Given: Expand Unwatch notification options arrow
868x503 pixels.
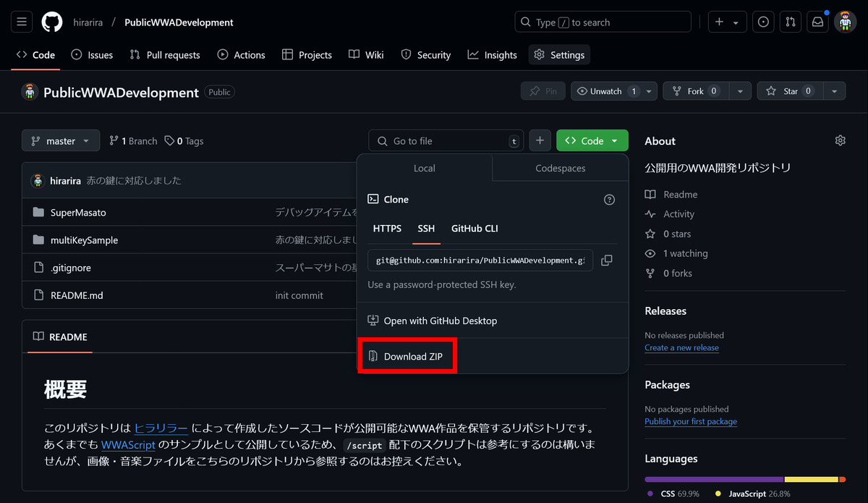Looking at the screenshot, I should 650,91.
